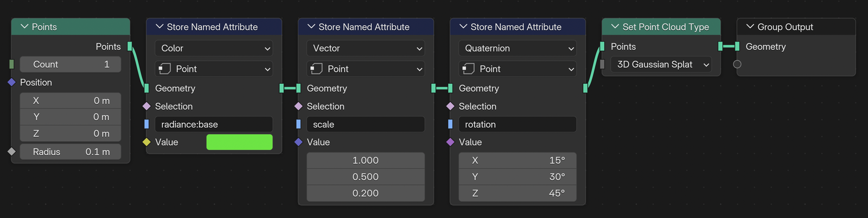Click the vector value 0.200 field

[366, 193]
